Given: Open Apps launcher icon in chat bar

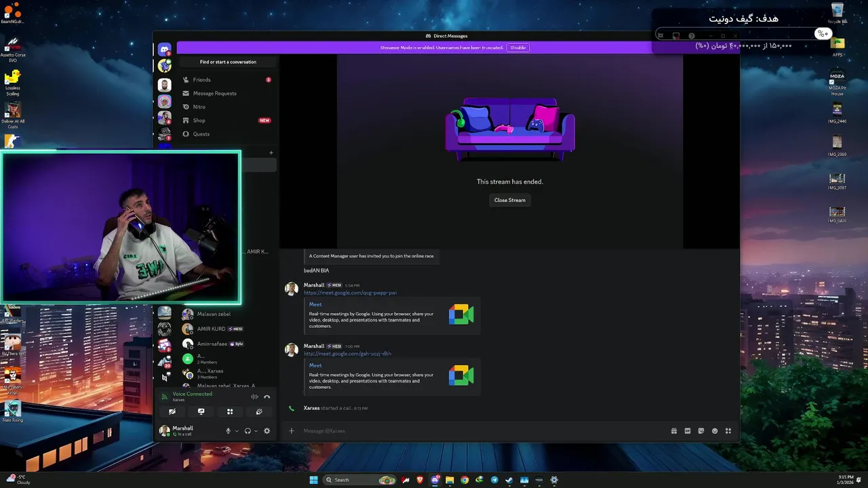Looking at the screenshot, I should (728, 431).
